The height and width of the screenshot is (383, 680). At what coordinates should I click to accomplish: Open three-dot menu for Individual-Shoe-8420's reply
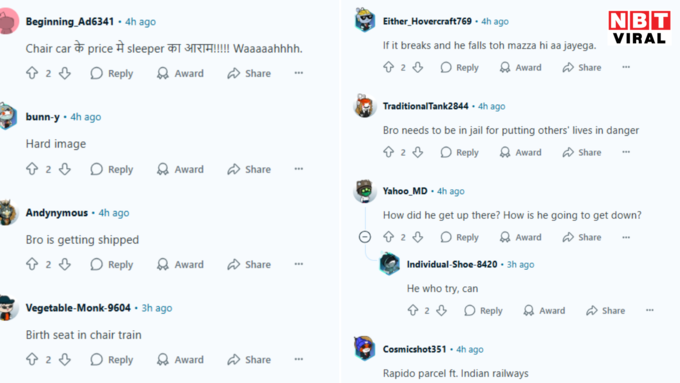click(650, 310)
